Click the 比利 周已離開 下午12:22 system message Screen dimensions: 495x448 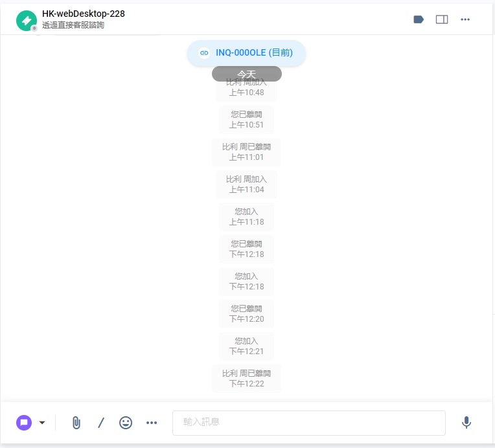[x=246, y=379]
